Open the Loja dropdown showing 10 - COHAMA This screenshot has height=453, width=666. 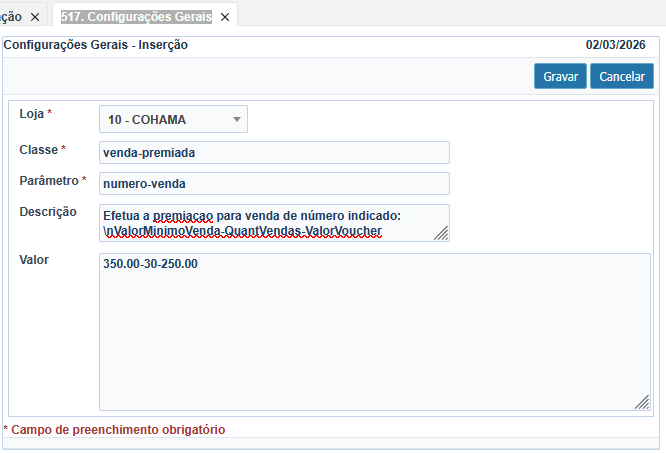pos(174,120)
